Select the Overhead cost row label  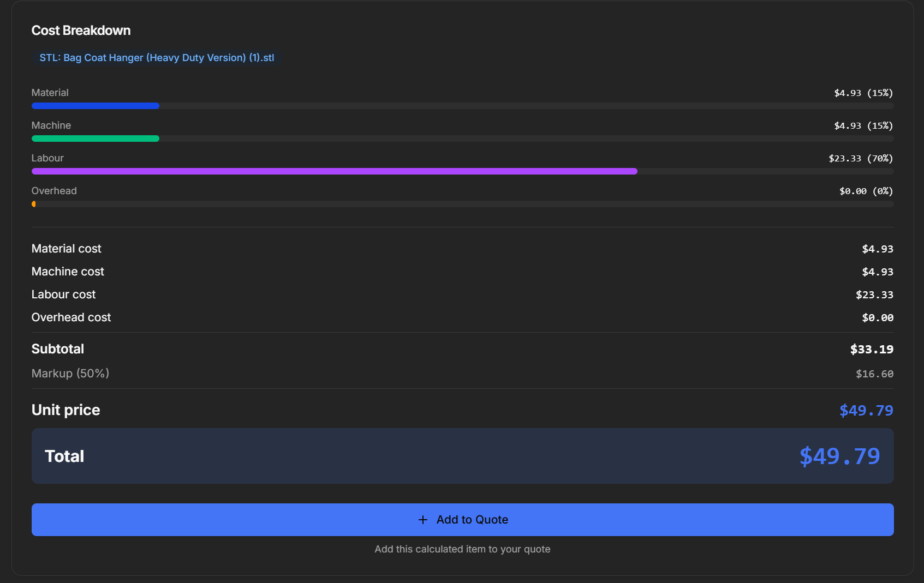(71, 317)
